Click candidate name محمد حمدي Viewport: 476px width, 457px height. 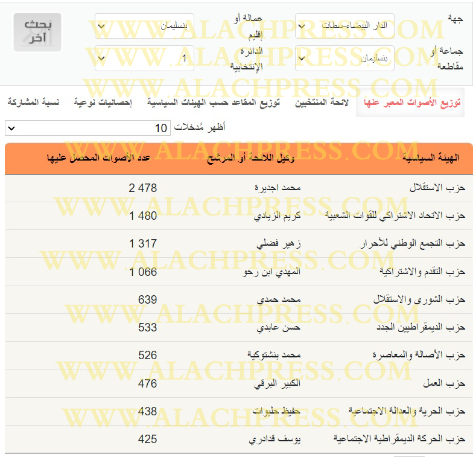pos(279,299)
